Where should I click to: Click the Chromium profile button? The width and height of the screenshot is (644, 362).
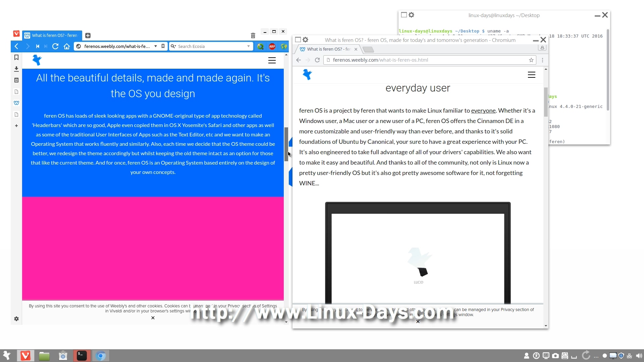click(542, 48)
